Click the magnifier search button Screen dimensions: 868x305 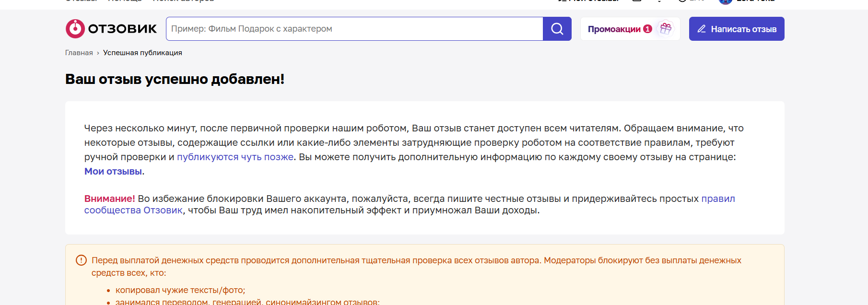[x=557, y=29]
